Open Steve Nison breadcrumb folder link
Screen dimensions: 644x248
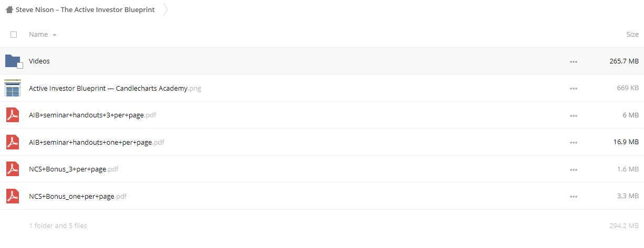pos(85,9)
